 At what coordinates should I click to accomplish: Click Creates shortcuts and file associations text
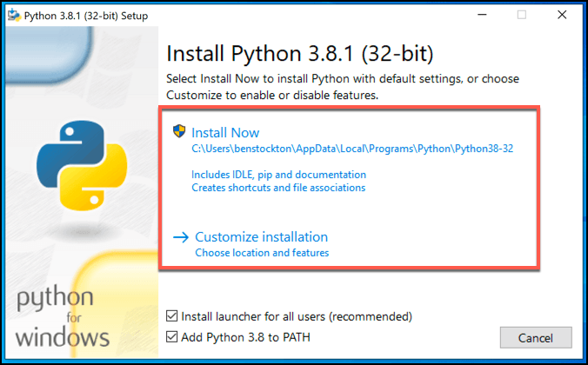(278, 188)
